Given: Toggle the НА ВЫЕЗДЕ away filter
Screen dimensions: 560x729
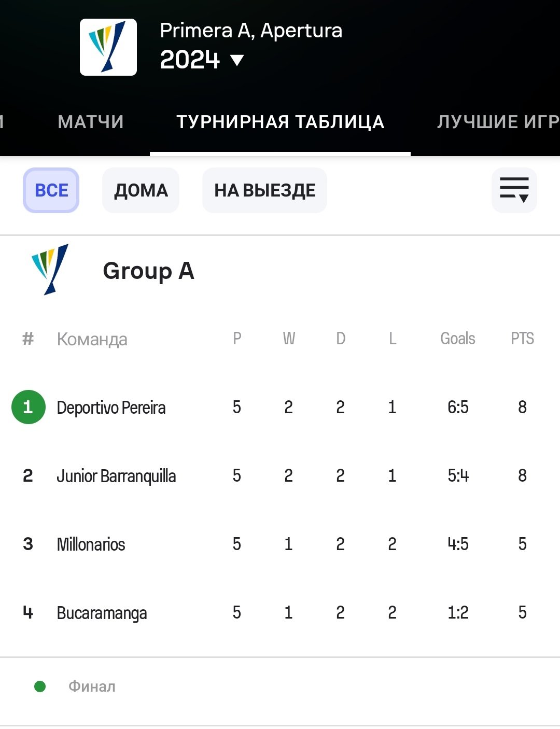Looking at the screenshot, I should [265, 190].
